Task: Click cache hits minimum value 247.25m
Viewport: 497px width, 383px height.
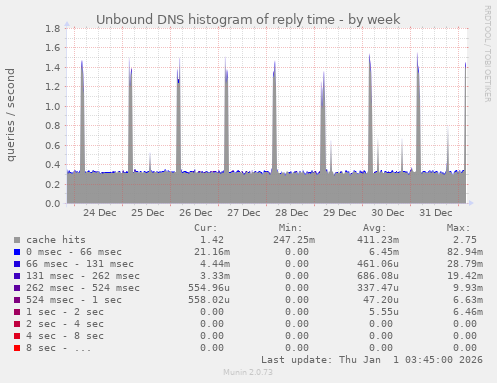Action: tap(294, 240)
